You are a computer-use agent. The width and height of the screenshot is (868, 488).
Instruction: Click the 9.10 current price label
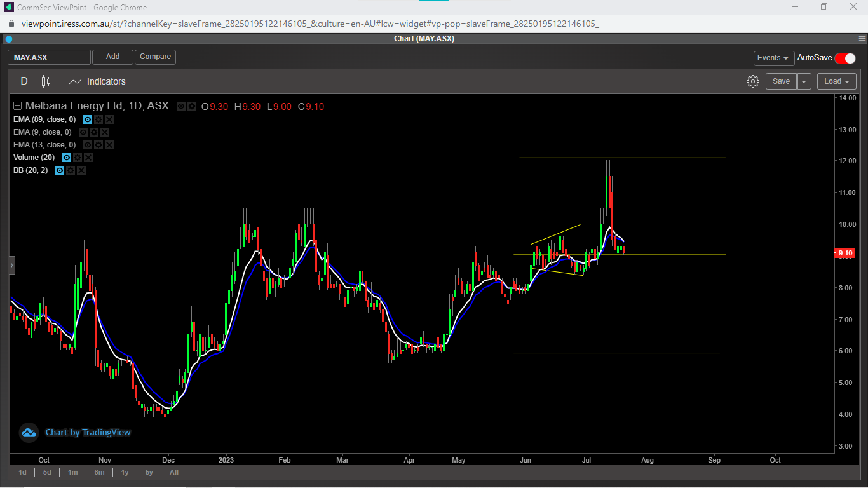845,253
